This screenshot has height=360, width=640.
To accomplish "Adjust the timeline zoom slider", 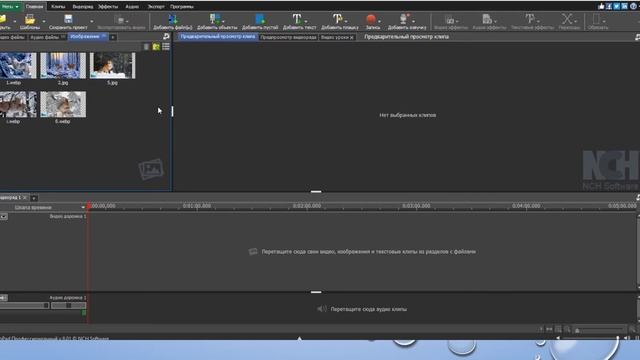I will click(599, 330).
